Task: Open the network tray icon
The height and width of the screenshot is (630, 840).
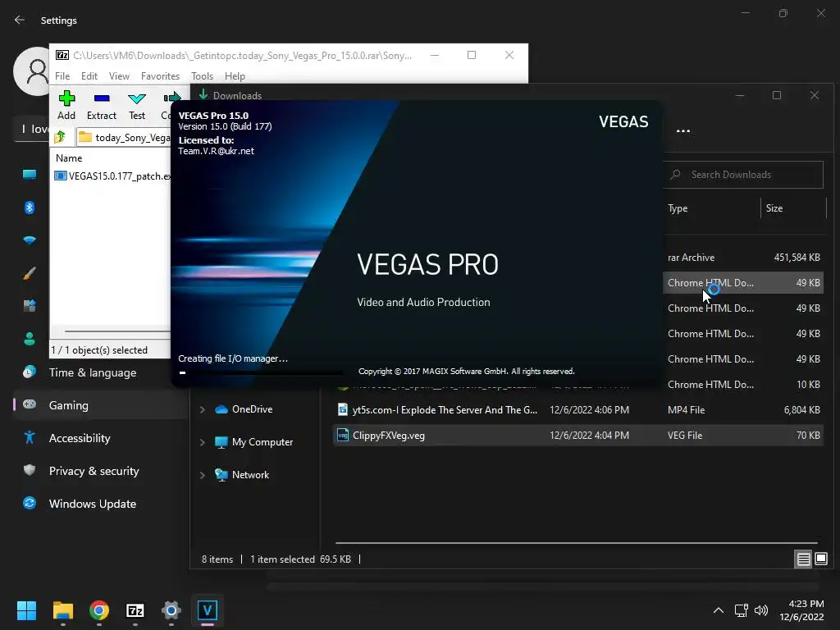Action: click(x=742, y=610)
